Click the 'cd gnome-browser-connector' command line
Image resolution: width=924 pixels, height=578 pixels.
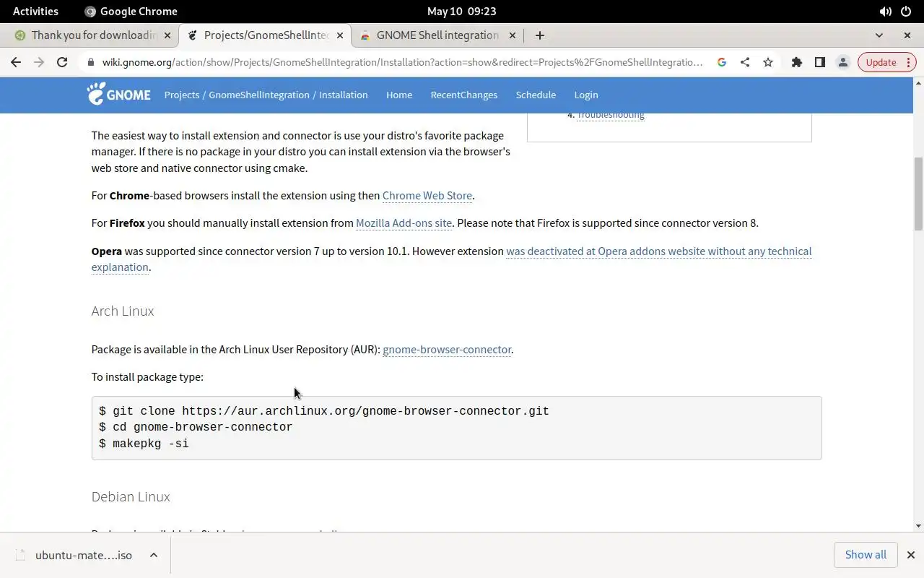point(196,427)
